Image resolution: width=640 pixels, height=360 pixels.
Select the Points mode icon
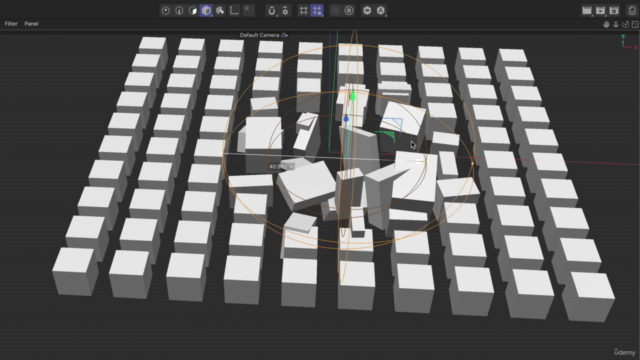[166, 11]
